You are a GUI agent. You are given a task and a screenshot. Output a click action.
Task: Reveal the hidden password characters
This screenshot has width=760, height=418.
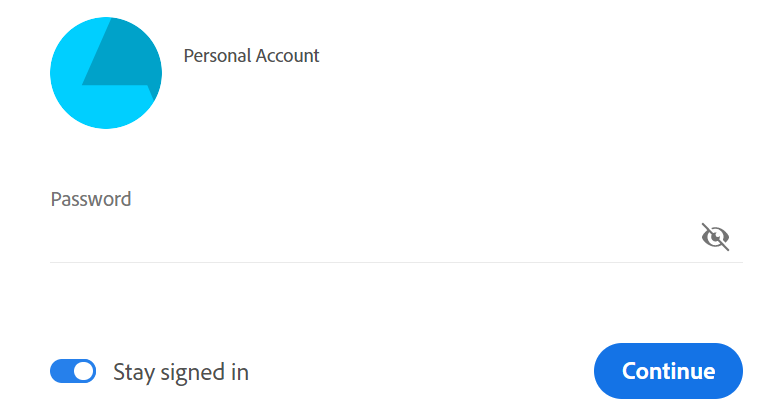click(x=715, y=237)
